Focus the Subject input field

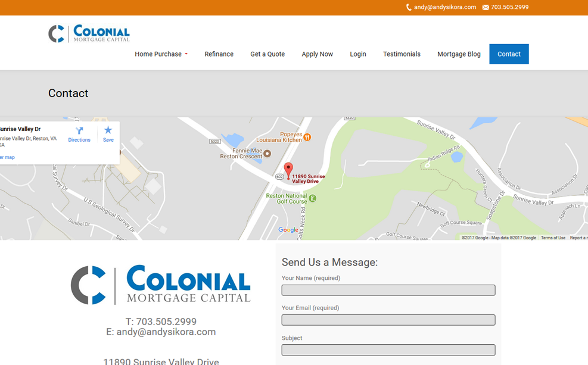pos(388,350)
